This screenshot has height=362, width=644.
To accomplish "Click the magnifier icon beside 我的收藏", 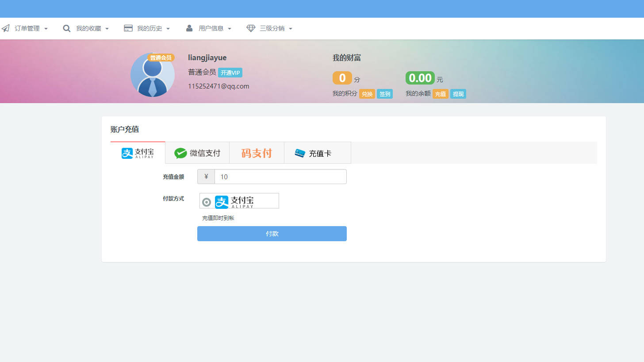I will [x=67, y=28].
